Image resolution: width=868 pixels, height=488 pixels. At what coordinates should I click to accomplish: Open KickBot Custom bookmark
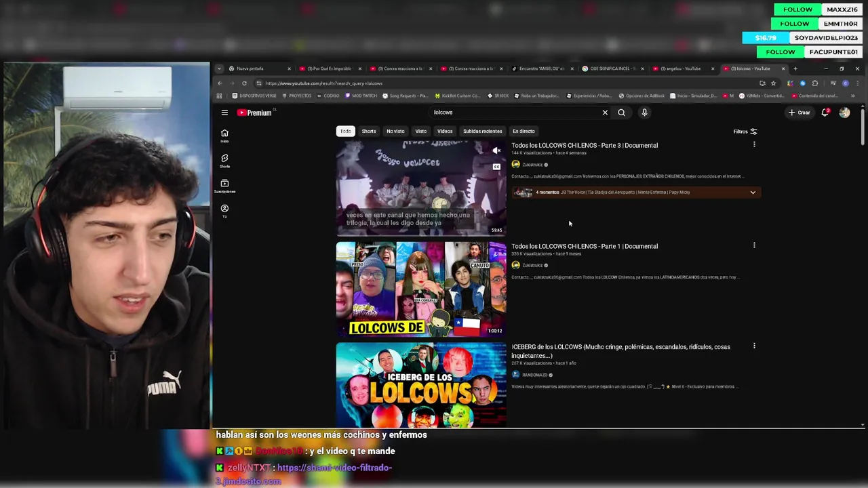(x=458, y=96)
